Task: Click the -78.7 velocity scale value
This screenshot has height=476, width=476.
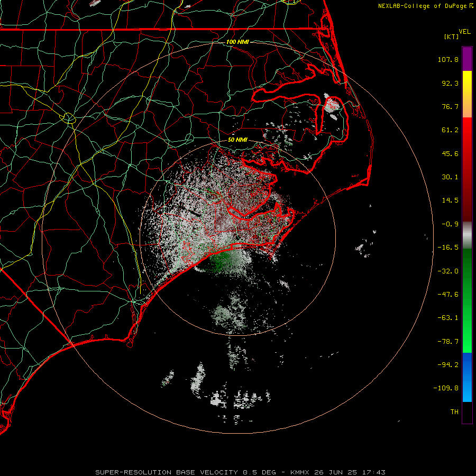Action: [448, 342]
